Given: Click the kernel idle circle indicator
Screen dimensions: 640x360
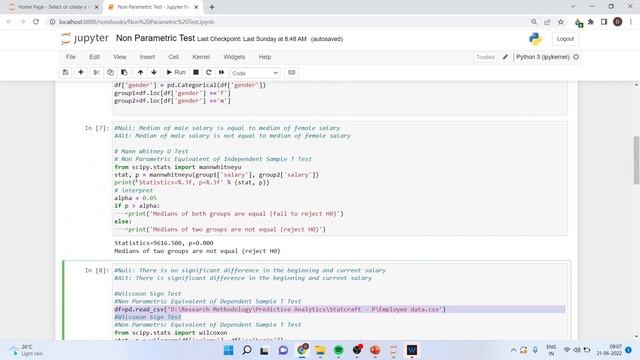Looking at the screenshot, I should coord(576,57).
